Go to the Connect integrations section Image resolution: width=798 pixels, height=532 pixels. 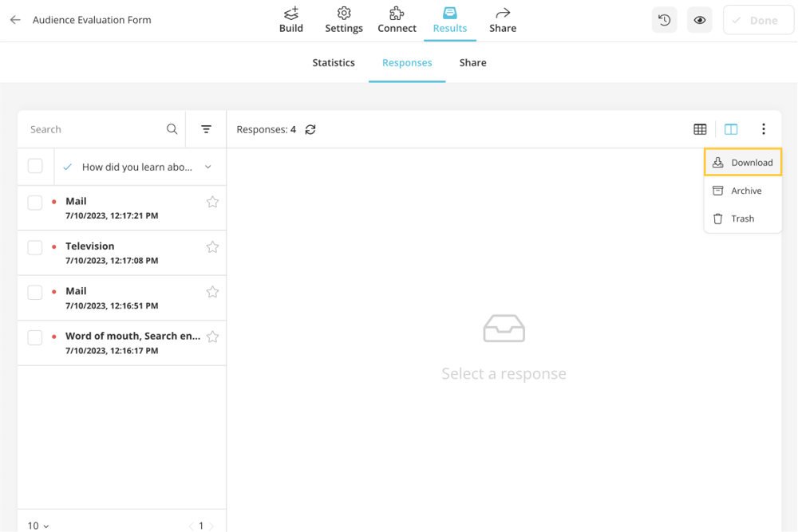click(x=396, y=20)
